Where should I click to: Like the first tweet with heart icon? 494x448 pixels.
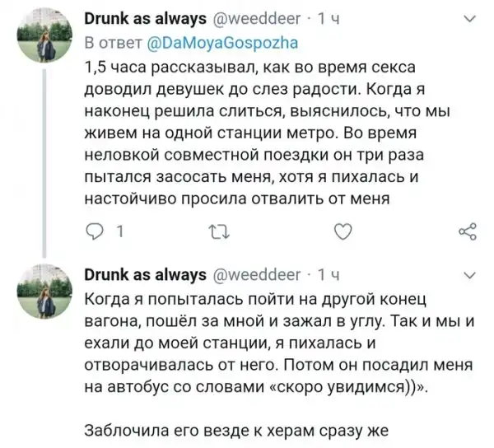(x=346, y=232)
